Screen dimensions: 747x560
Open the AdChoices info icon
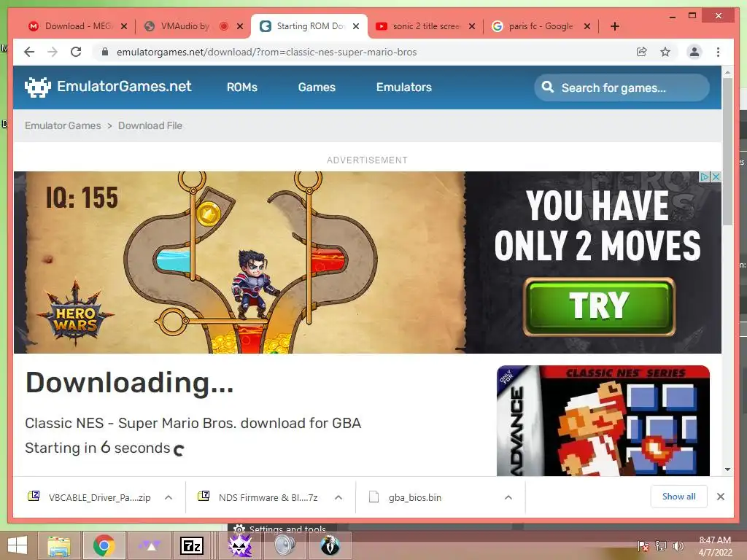705,176
